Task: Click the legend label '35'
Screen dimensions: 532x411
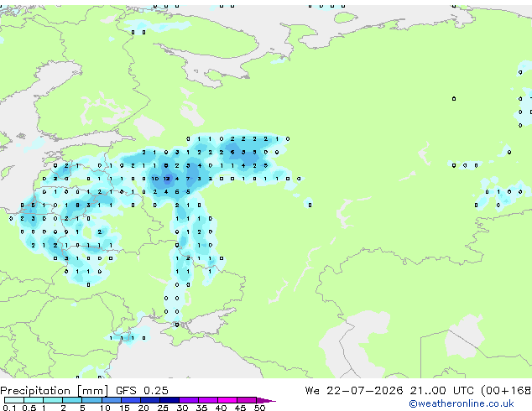Action: tap(201, 408)
